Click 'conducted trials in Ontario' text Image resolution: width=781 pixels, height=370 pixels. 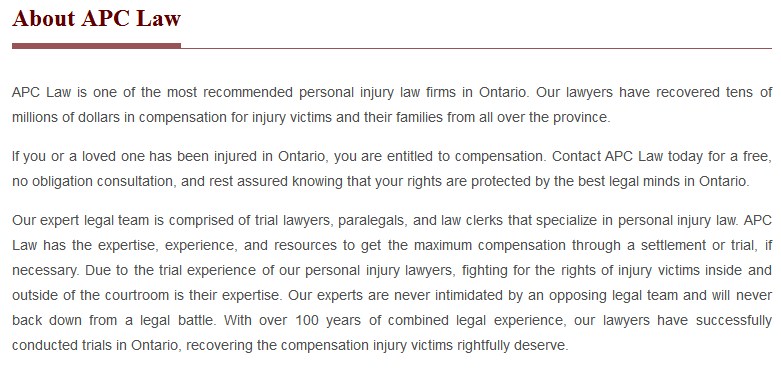(x=95, y=345)
